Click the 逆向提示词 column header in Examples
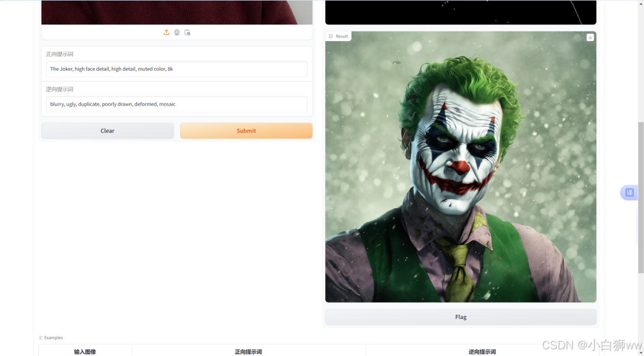Viewport: 644px width, 356px height. coord(482,351)
